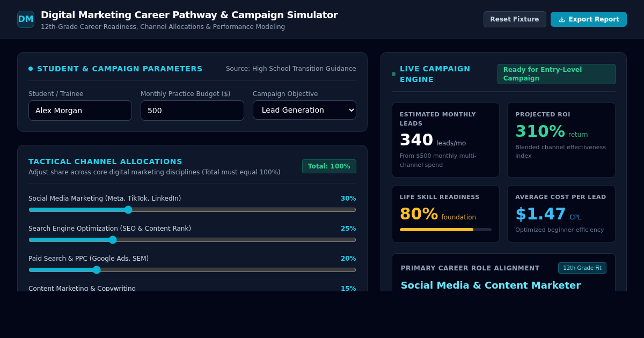Adjust the Search Engine Optimization slider
The width and height of the screenshot is (644, 338).
click(x=192, y=240)
